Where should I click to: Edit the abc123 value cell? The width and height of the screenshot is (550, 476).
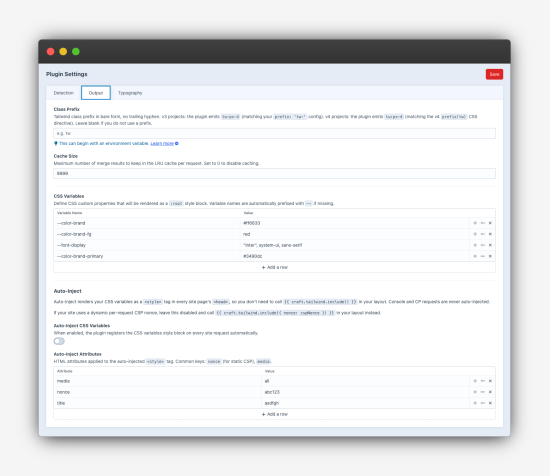tap(365, 392)
